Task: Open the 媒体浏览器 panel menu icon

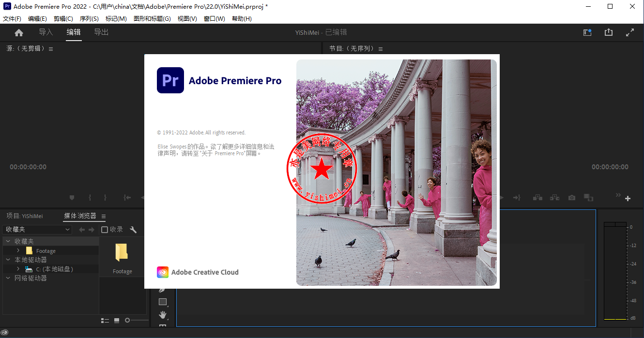Action: (104, 216)
